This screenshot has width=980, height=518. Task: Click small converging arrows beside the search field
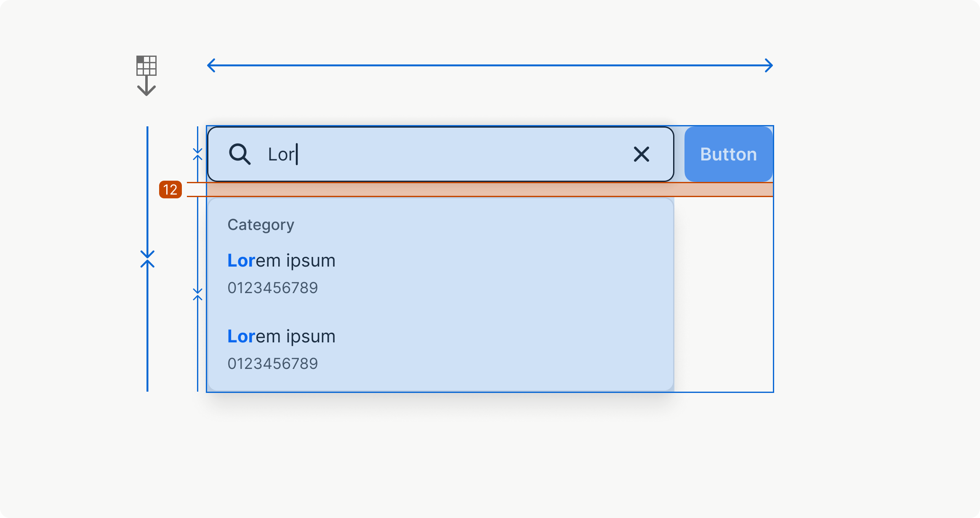point(197,154)
